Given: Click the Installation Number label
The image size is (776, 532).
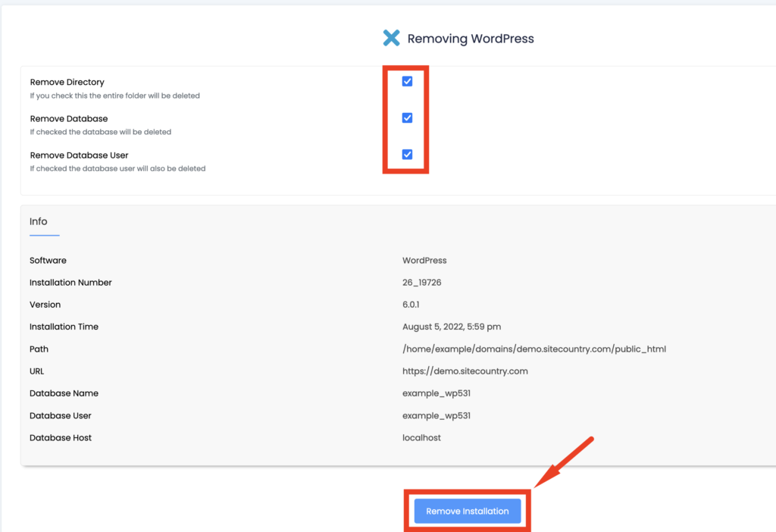Looking at the screenshot, I should click(x=70, y=283).
